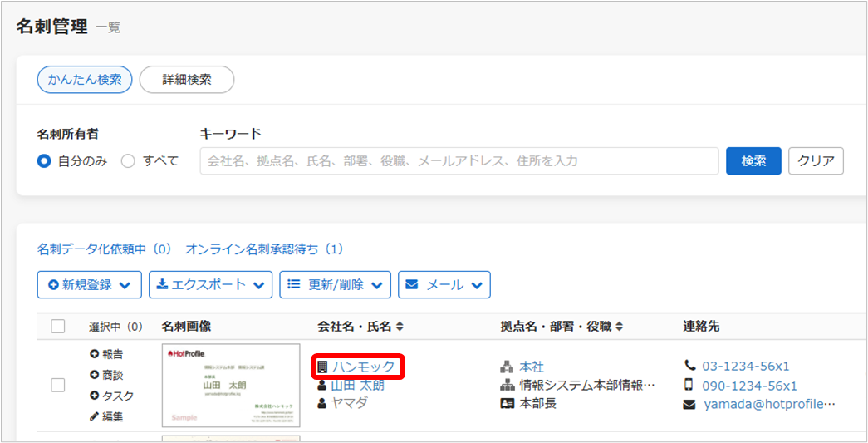Click the envelope icon next to yamada email

[689, 405]
